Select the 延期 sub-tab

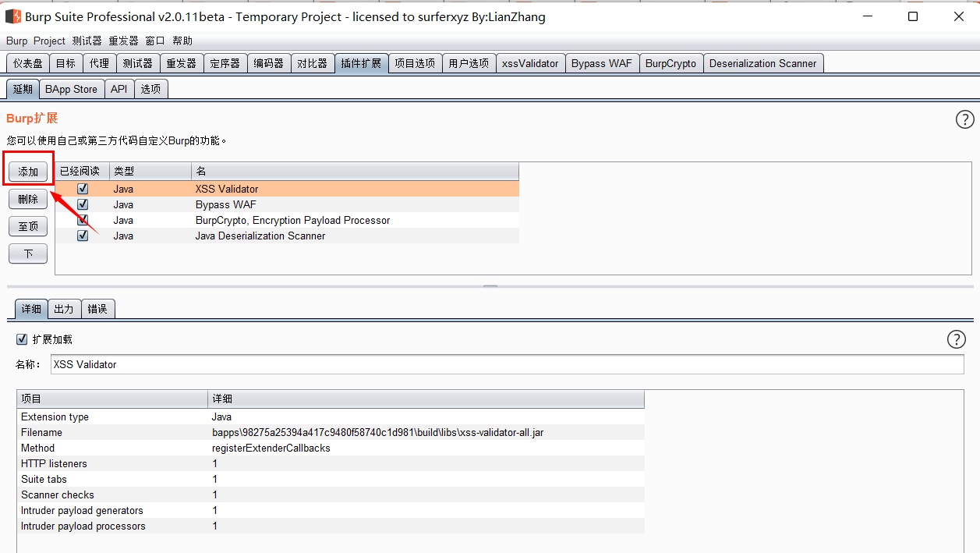pyautogui.click(x=23, y=89)
